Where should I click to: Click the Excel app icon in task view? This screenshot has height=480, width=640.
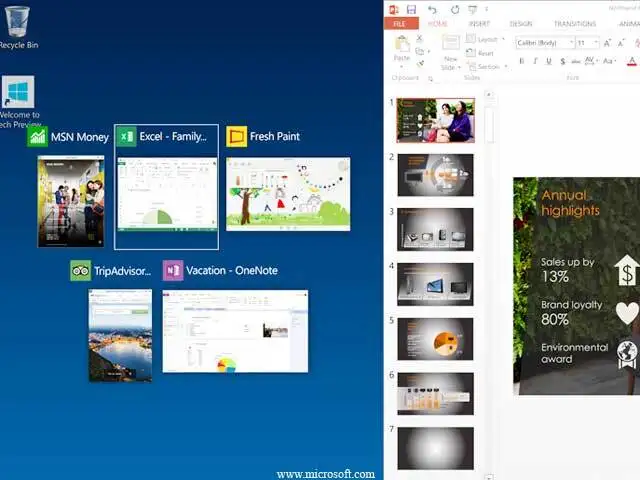(127, 136)
